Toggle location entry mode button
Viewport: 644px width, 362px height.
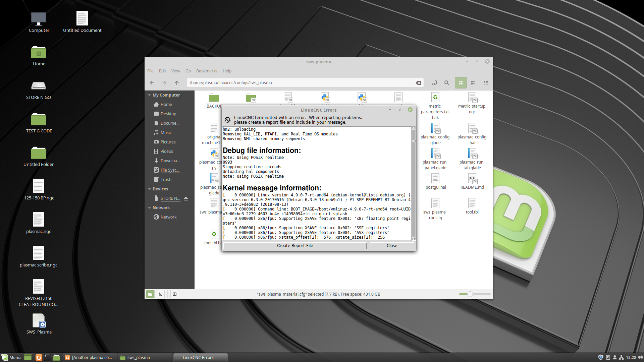[x=434, y=83]
